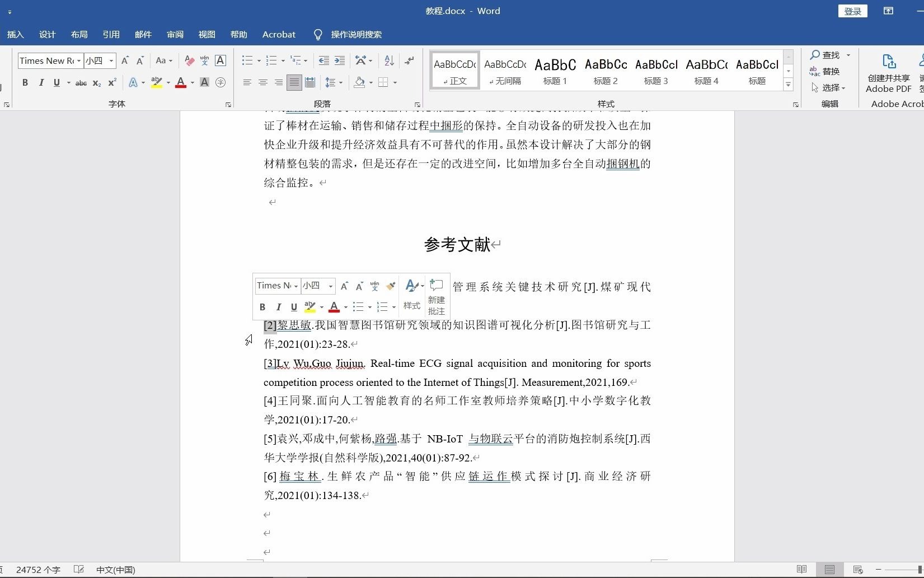Screen dimensions: 924x578
Task: Toggle Underline in the floating mini toolbar
Action: tap(294, 307)
